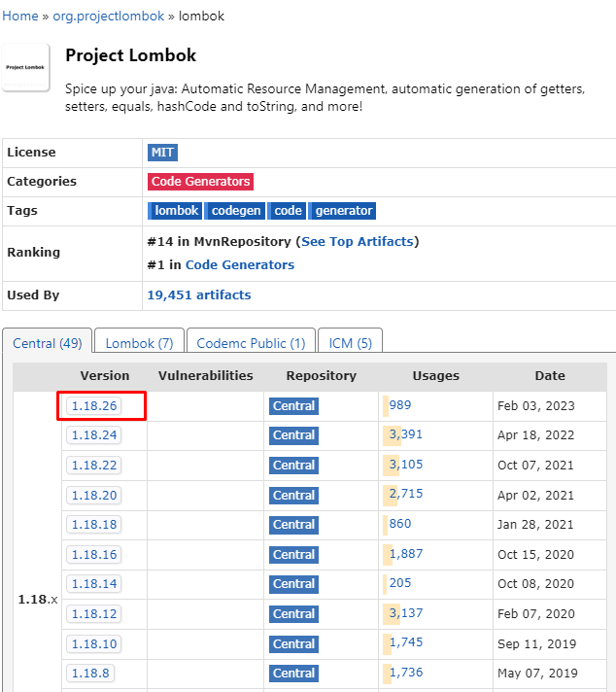Image resolution: width=616 pixels, height=692 pixels.
Task: Click the Usages column header
Action: coord(435,375)
